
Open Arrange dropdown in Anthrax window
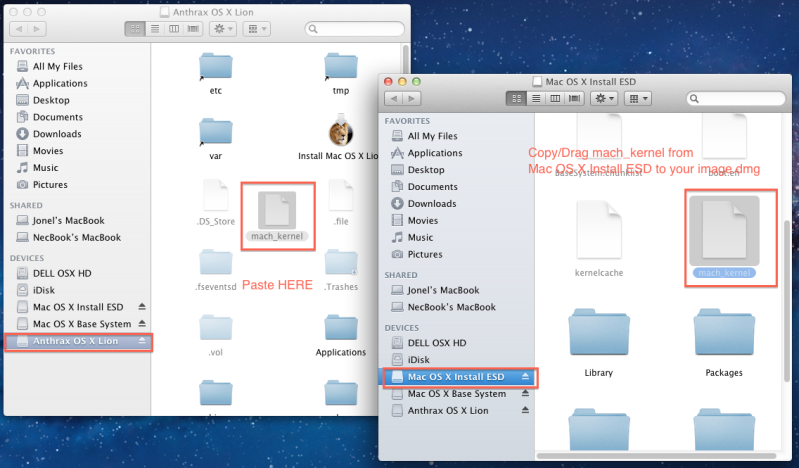[256, 29]
